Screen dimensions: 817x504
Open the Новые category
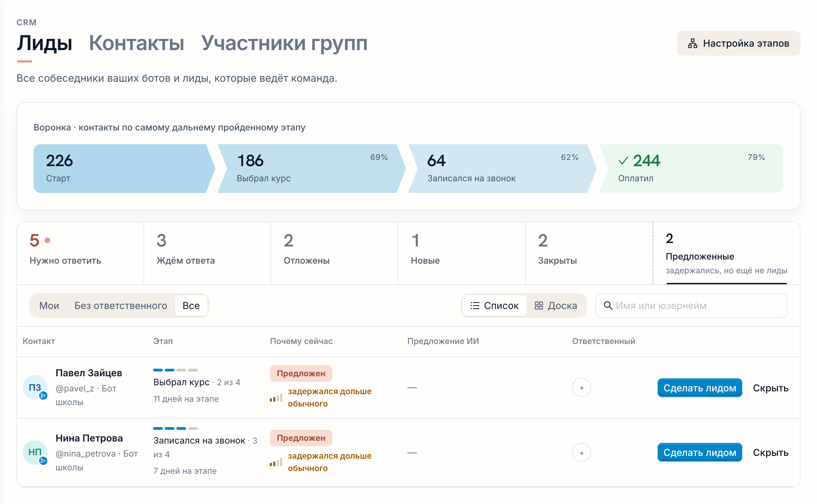[462, 253]
